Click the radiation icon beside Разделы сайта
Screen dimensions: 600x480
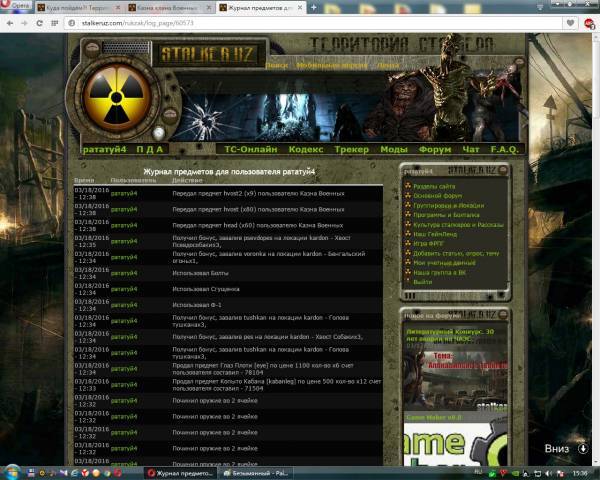[x=408, y=187]
